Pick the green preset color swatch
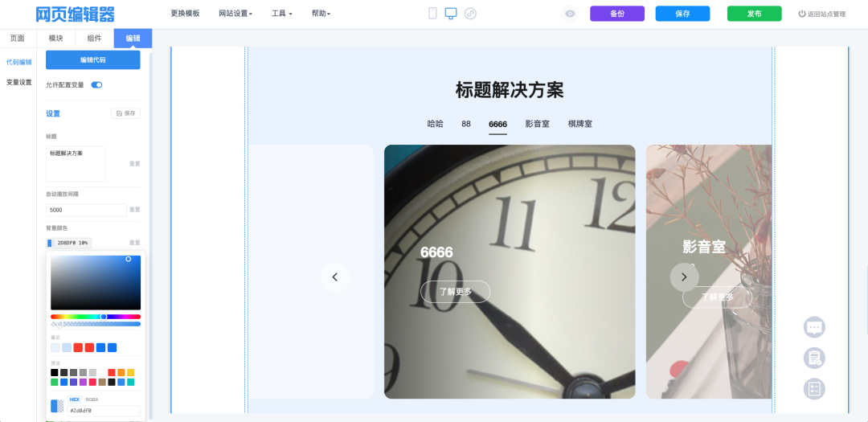868x422 pixels. tap(55, 382)
